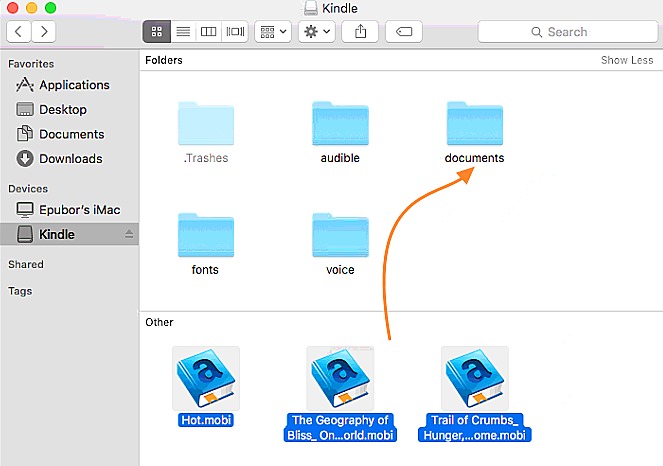
Task: Open Desktop in the sidebar
Action: coord(70,110)
